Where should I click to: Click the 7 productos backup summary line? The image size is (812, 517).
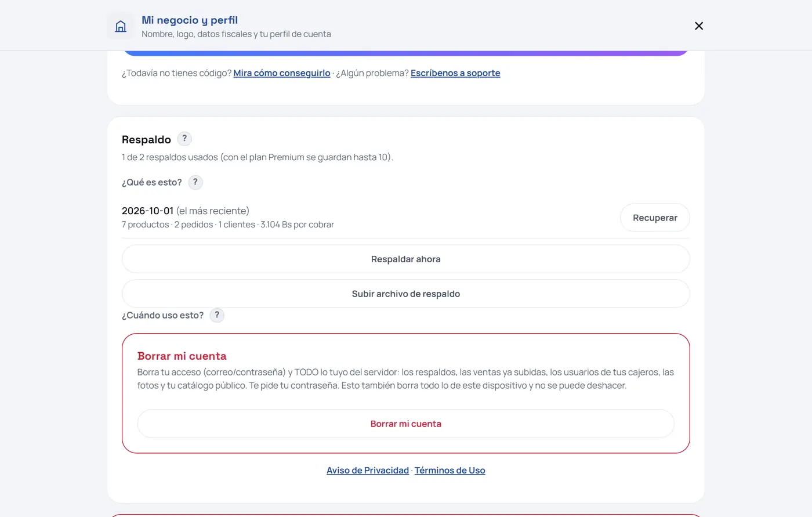(x=228, y=225)
